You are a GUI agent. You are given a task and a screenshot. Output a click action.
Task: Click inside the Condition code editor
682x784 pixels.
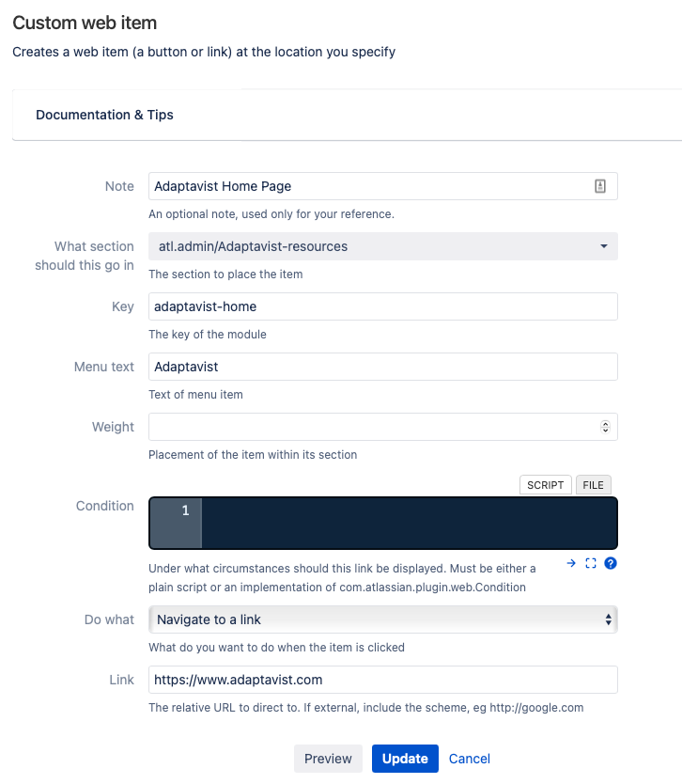[409, 523]
